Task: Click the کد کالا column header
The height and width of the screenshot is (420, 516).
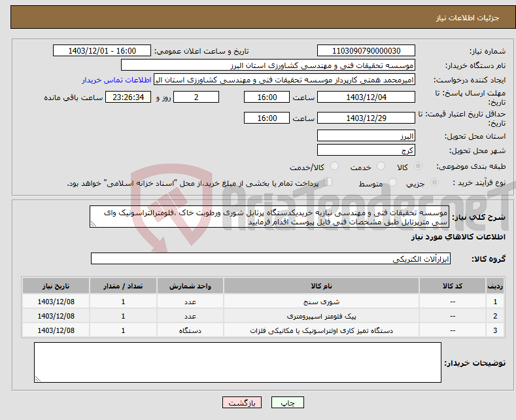Action: (x=453, y=286)
